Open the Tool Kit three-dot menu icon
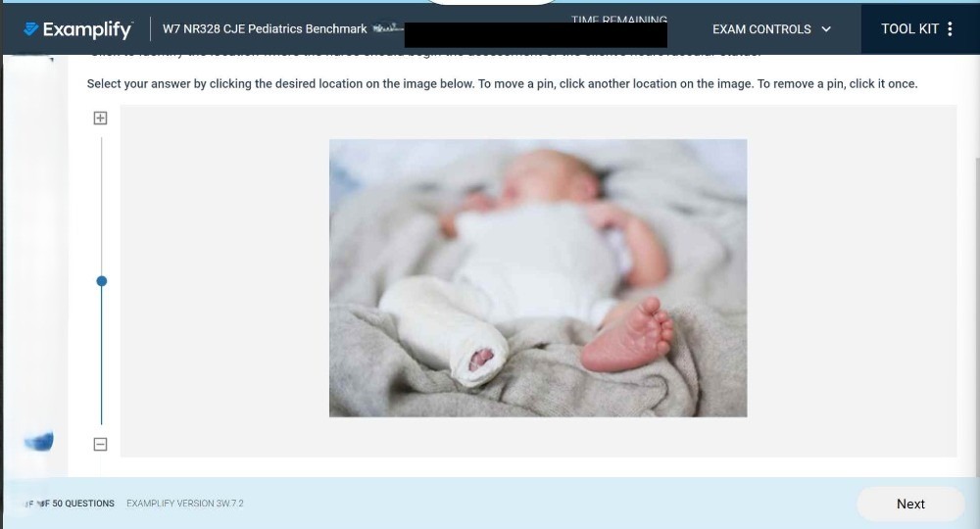The image size is (980, 529). pyautogui.click(x=950, y=28)
